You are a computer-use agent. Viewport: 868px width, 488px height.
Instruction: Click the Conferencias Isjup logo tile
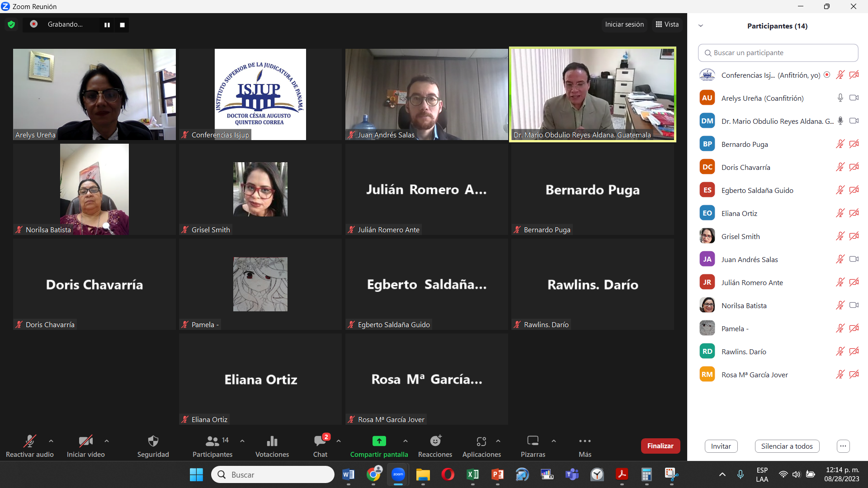(x=260, y=94)
